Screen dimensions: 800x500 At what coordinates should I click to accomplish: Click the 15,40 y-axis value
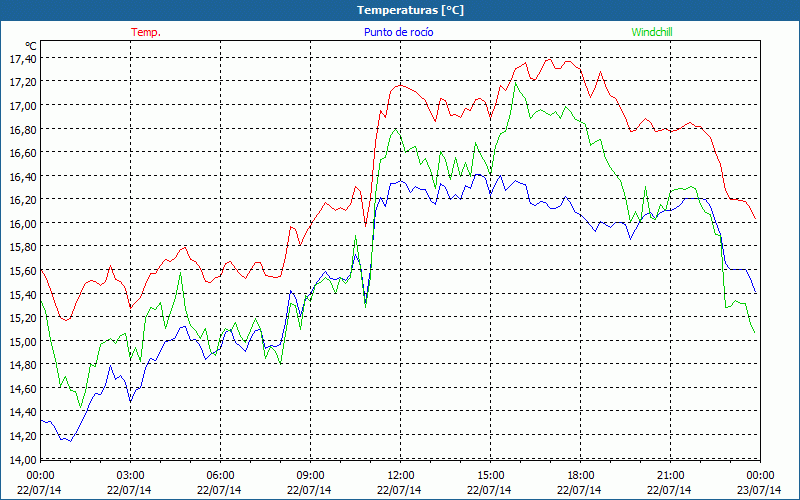tap(23, 294)
